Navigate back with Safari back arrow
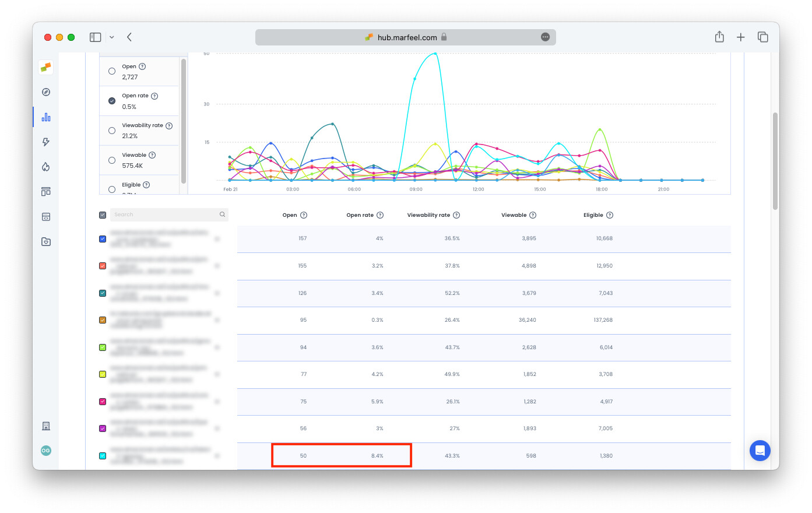This screenshot has width=812, height=513. click(129, 37)
